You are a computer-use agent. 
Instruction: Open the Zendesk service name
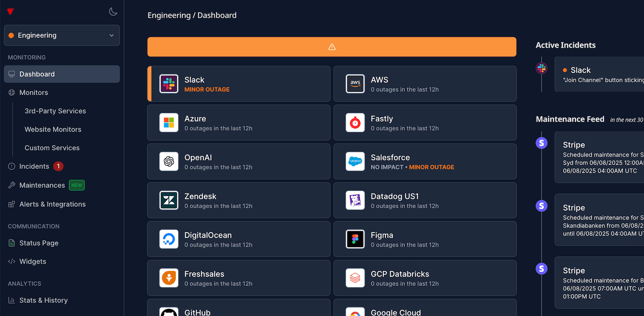200,196
